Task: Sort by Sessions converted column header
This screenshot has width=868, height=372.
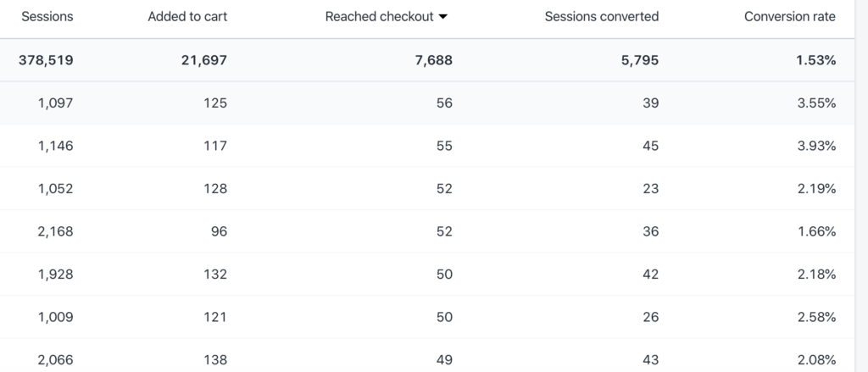Action: [x=602, y=17]
